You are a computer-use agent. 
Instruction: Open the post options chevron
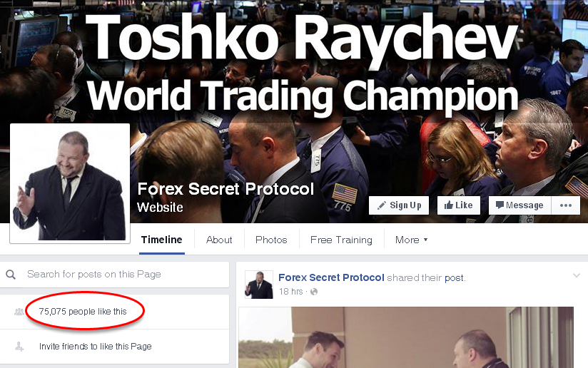tap(577, 276)
